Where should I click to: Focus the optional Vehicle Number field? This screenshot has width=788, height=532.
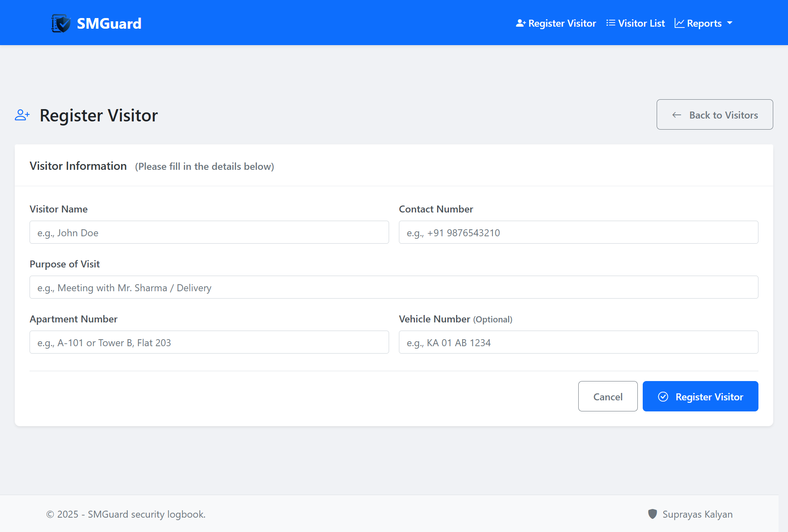(x=578, y=342)
